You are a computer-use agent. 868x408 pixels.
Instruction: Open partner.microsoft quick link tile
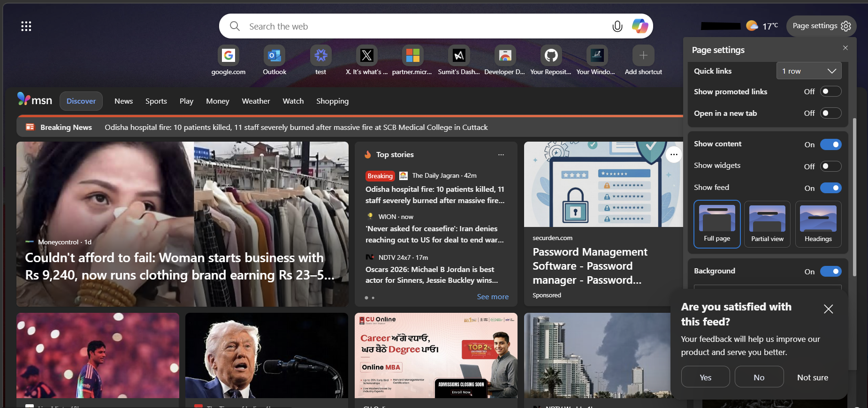[x=412, y=60]
